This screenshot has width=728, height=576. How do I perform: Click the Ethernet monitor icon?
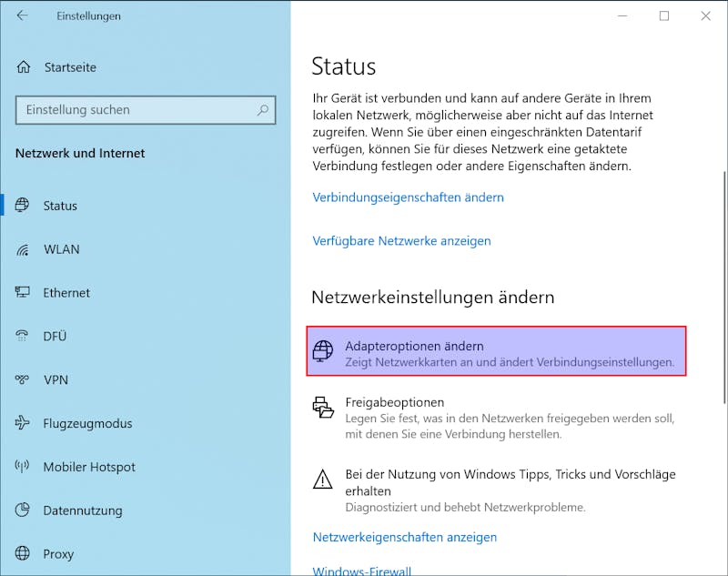pyautogui.click(x=22, y=292)
